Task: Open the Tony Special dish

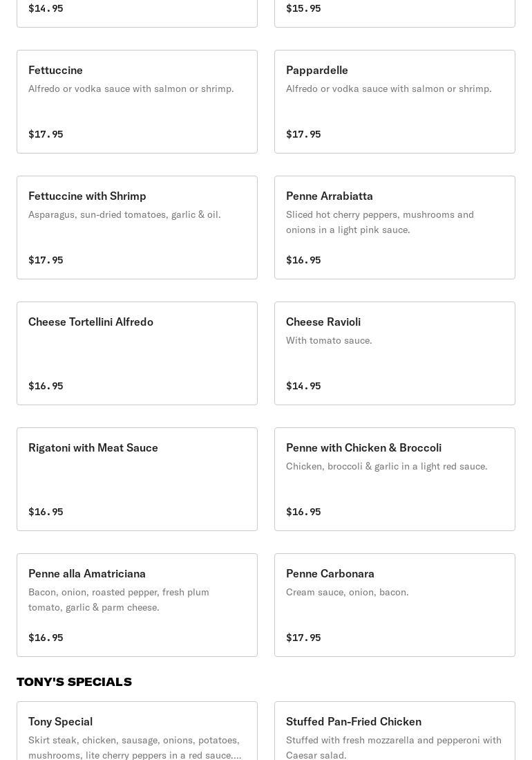Action: coord(137,732)
